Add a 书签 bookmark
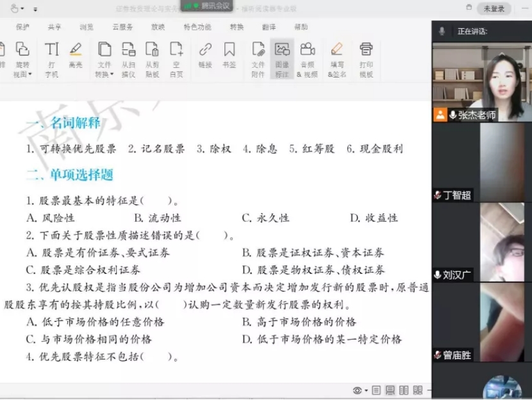Image resolution: width=532 pixels, height=400 pixels. click(229, 55)
